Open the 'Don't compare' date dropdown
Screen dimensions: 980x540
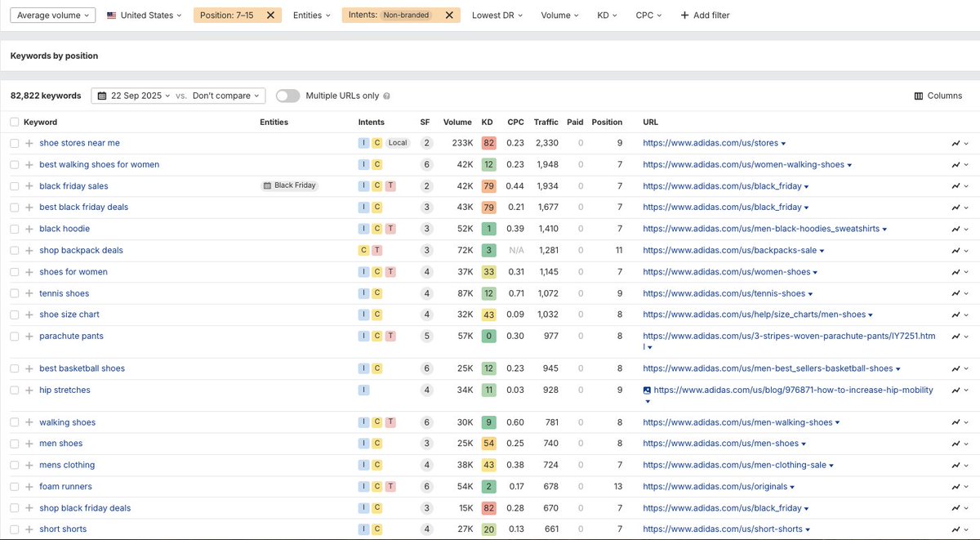(x=226, y=96)
